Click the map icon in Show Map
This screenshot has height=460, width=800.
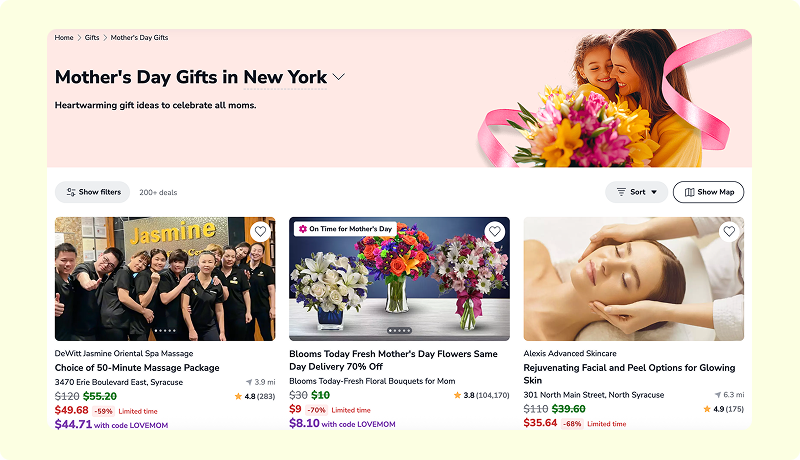689,192
